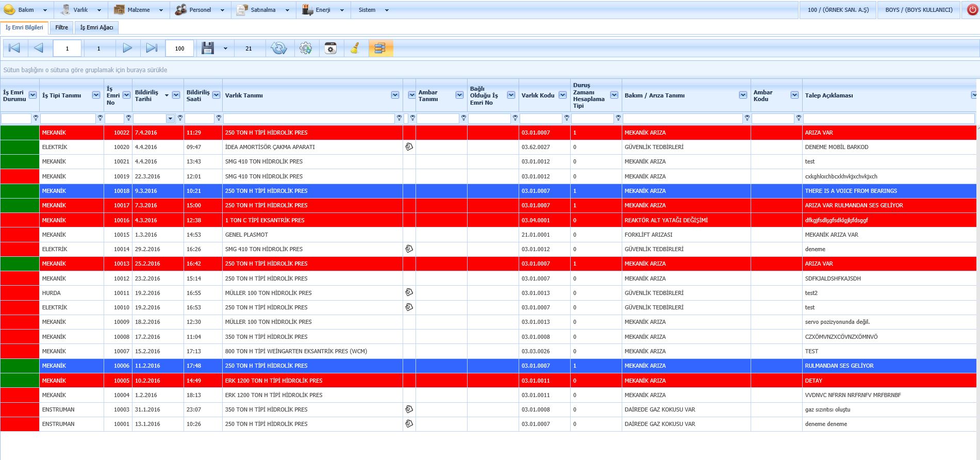Open İş Emri No column menu arrow
Screen dimensions: 980x460
pyautogui.click(x=126, y=95)
